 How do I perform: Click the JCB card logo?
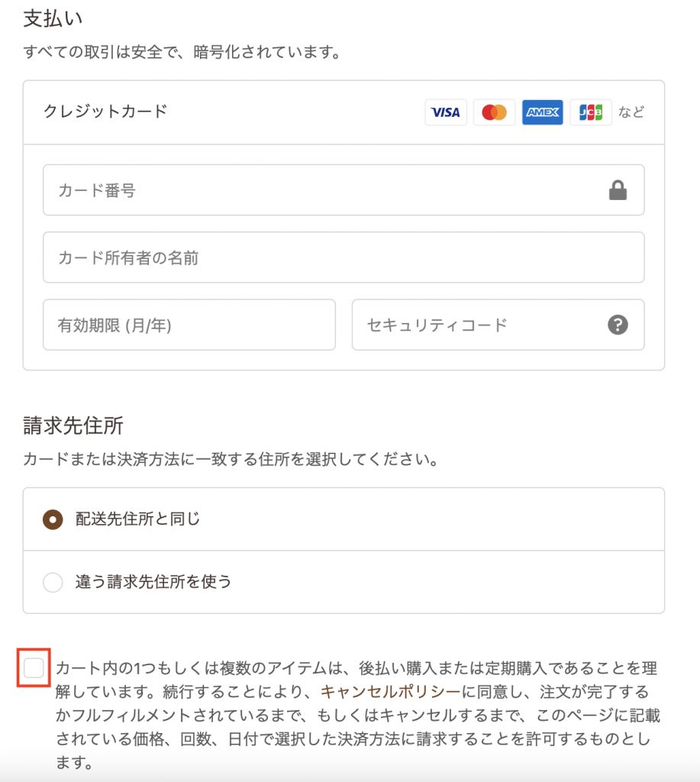[x=591, y=113]
